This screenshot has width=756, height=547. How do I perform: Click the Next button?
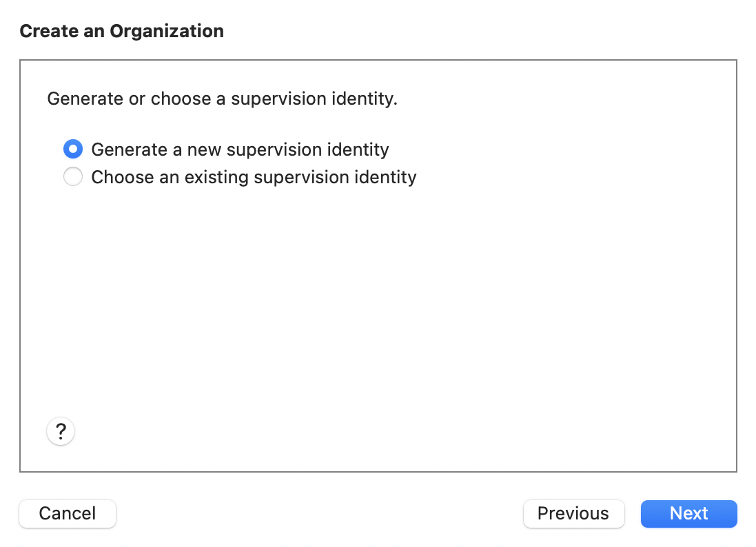688,514
